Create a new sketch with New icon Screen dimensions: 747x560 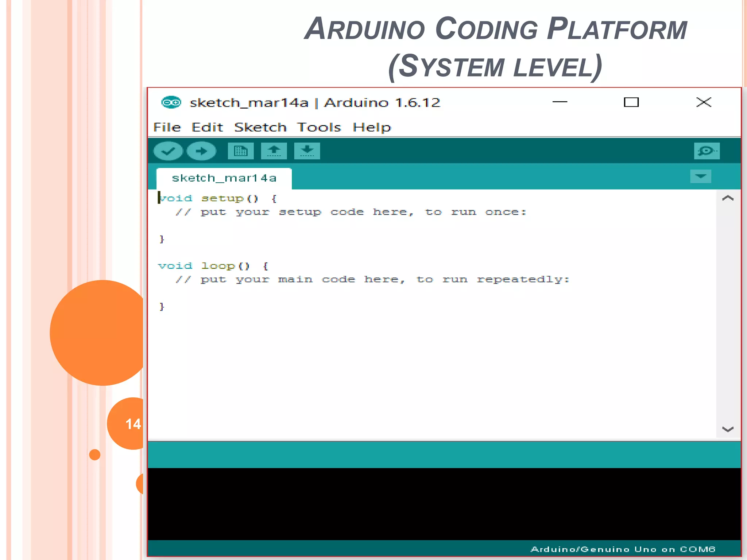click(241, 151)
